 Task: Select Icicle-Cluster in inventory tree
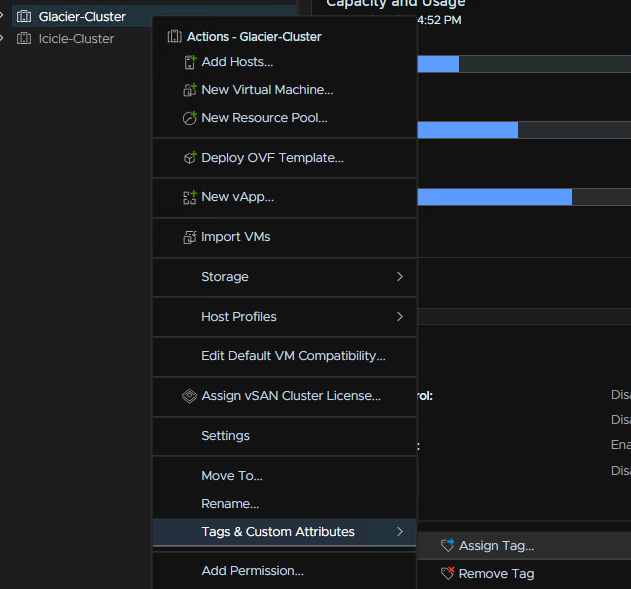click(76, 39)
